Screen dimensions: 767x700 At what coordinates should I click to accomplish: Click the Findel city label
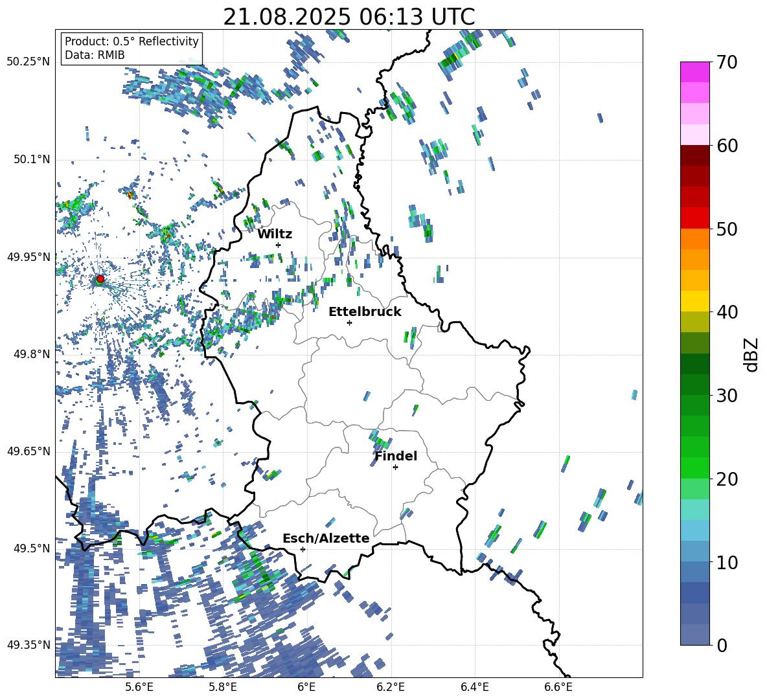coord(396,456)
